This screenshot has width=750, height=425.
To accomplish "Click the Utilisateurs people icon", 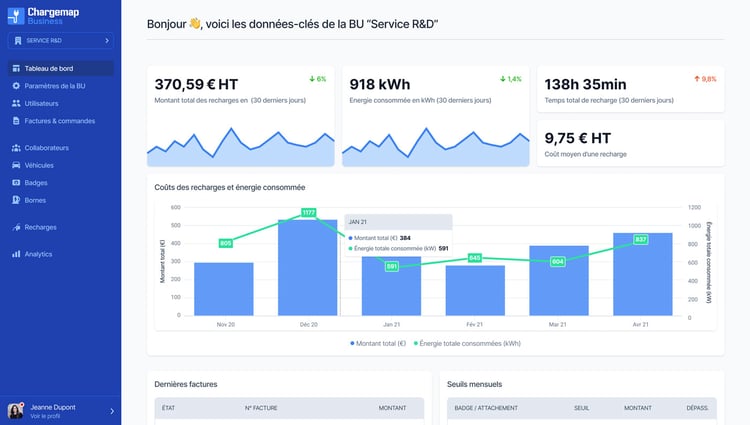I will pyautogui.click(x=16, y=103).
